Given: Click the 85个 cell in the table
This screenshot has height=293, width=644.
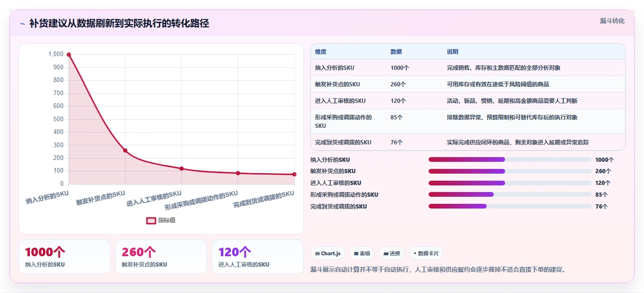Looking at the screenshot, I should point(396,117).
